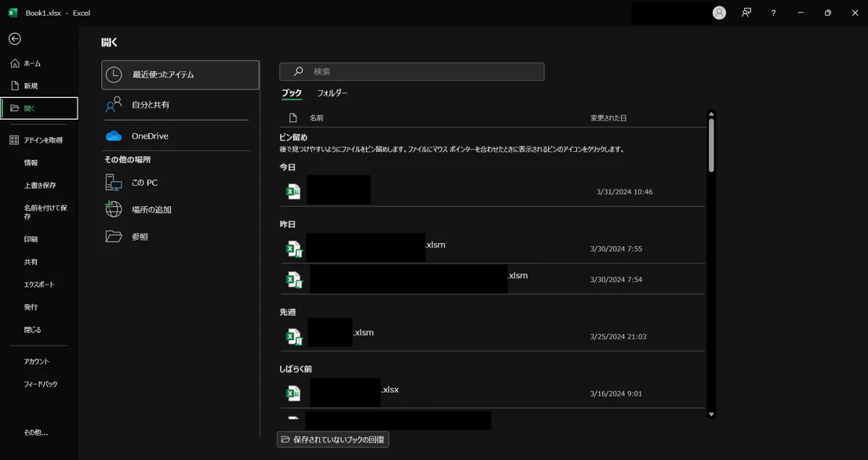Click file list scrollbar up arrow
The image size is (868, 460).
(x=711, y=114)
